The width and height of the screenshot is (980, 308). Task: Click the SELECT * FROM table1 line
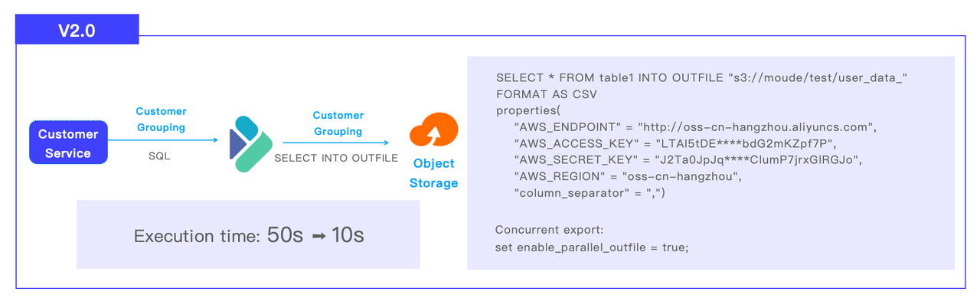point(701,78)
